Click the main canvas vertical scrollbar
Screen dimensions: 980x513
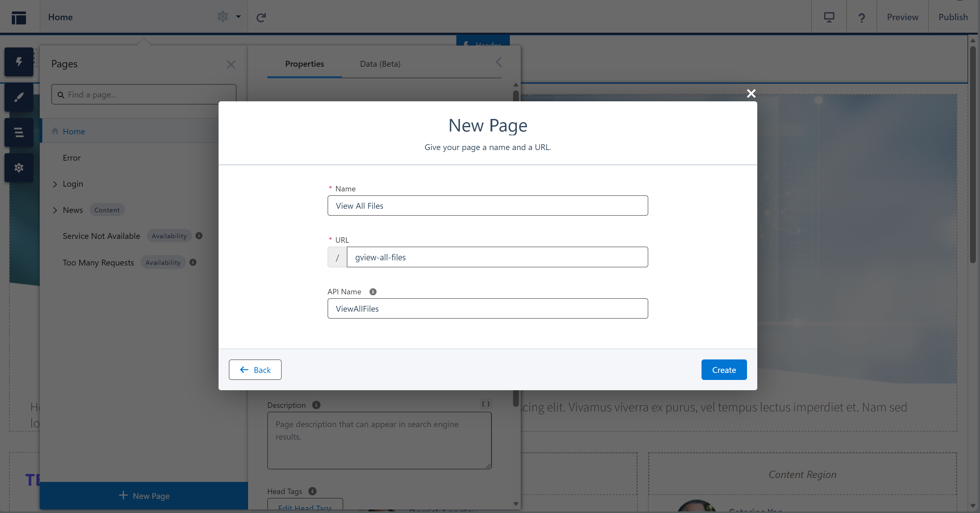972,155
